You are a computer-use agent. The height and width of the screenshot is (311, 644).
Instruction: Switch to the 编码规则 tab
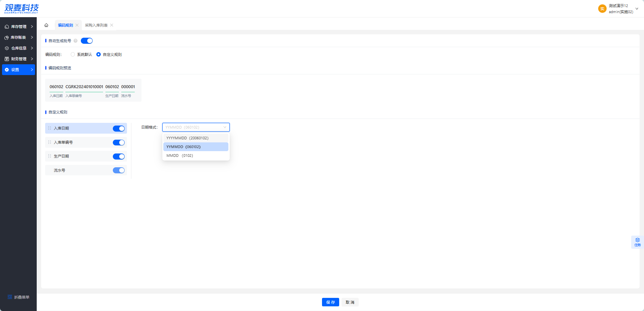click(x=65, y=25)
